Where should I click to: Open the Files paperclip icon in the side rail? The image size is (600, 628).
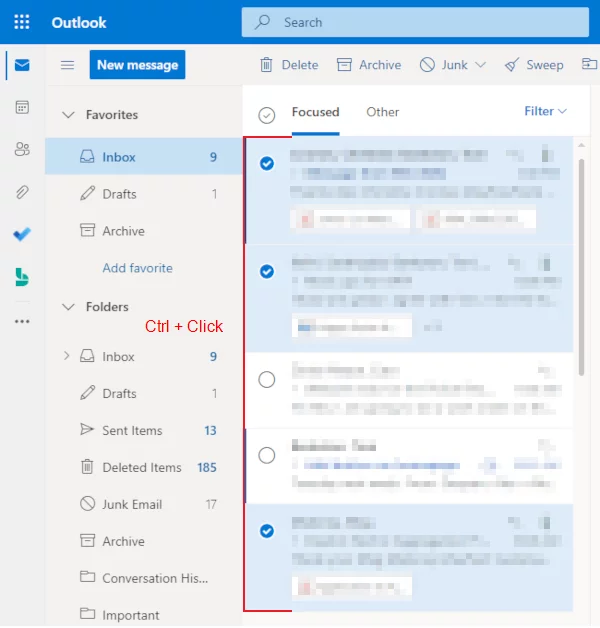click(22, 192)
